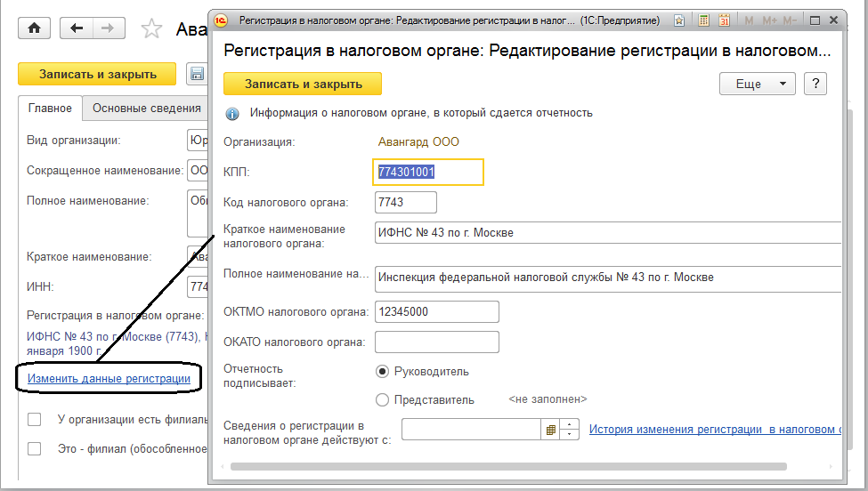
Task: Open the calendar icon in title bar
Action: pyautogui.click(x=724, y=19)
